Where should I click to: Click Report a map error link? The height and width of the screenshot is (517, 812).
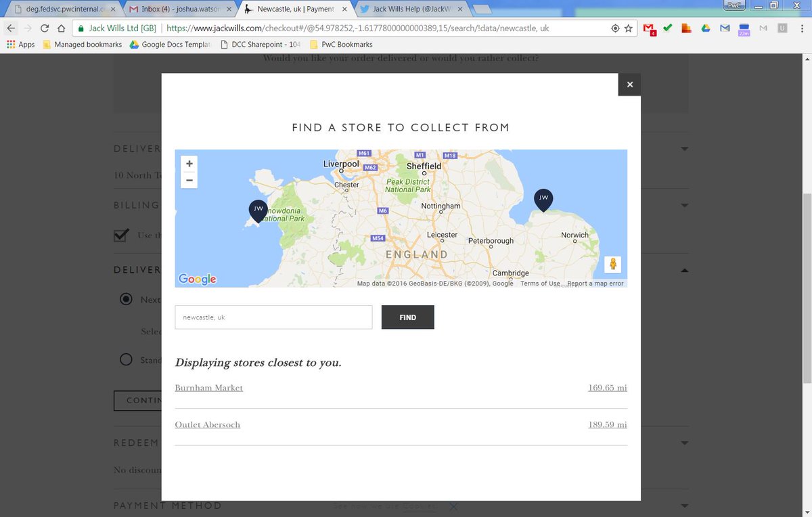click(x=595, y=284)
